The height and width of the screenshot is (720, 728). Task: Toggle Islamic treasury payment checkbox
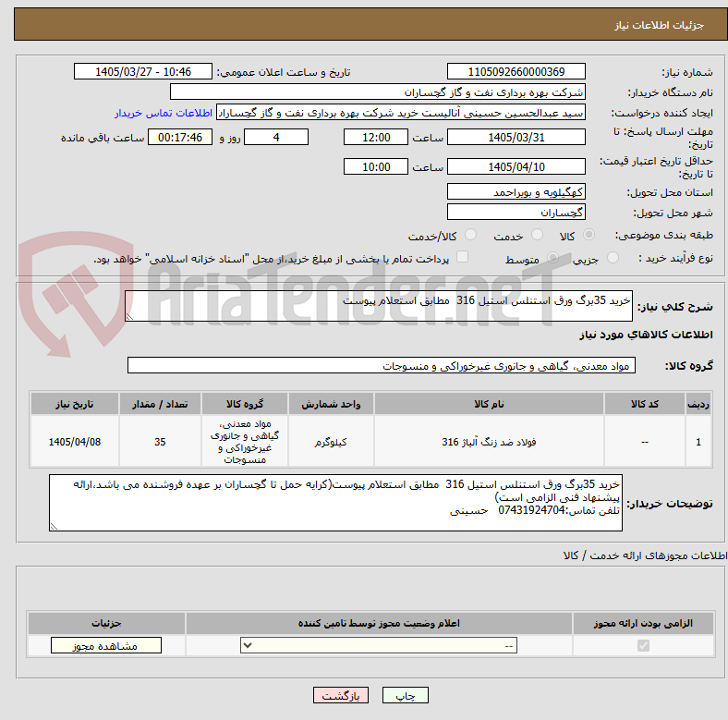coord(462,257)
